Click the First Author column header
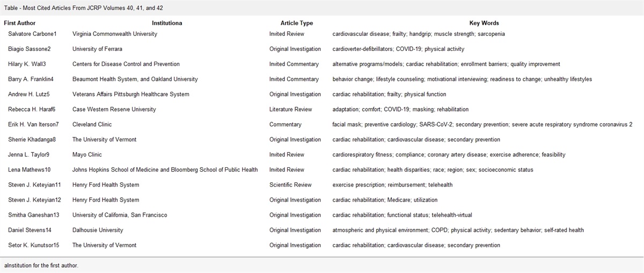The height and width of the screenshot is (273, 644). tap(20, 23)
